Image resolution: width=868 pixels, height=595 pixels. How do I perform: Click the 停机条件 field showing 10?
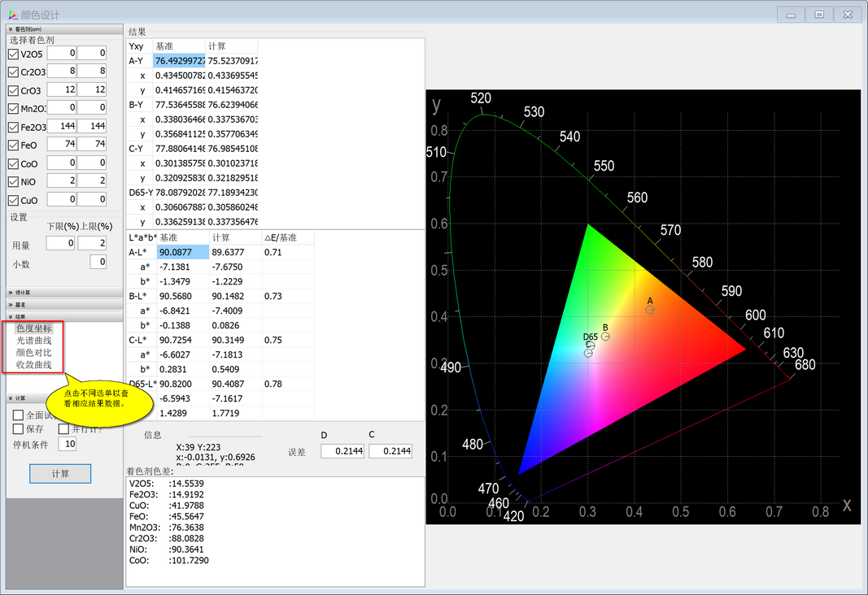click(68, 444)
